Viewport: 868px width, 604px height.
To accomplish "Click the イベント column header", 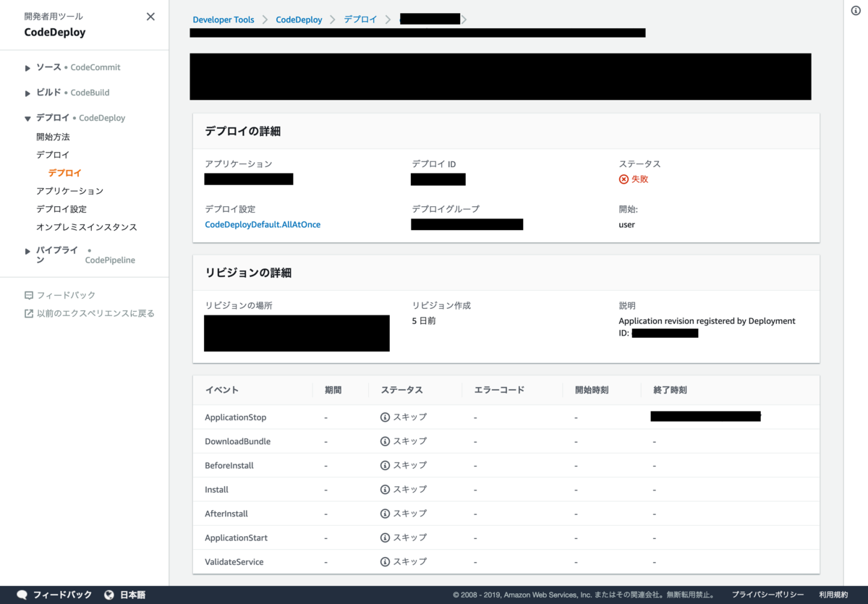I will click(221, 390).
